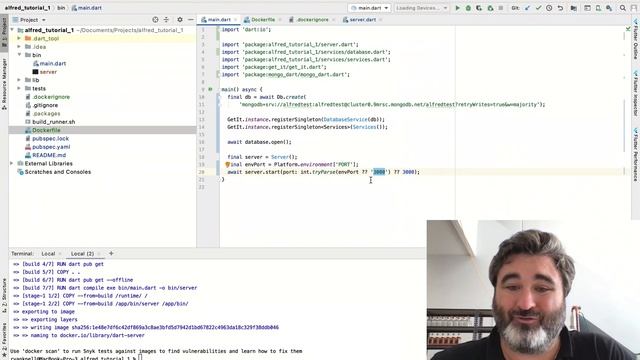Click the bin breadcrumb in navigation bar
The image size is (640, 360).
click(x=61, y=8)
